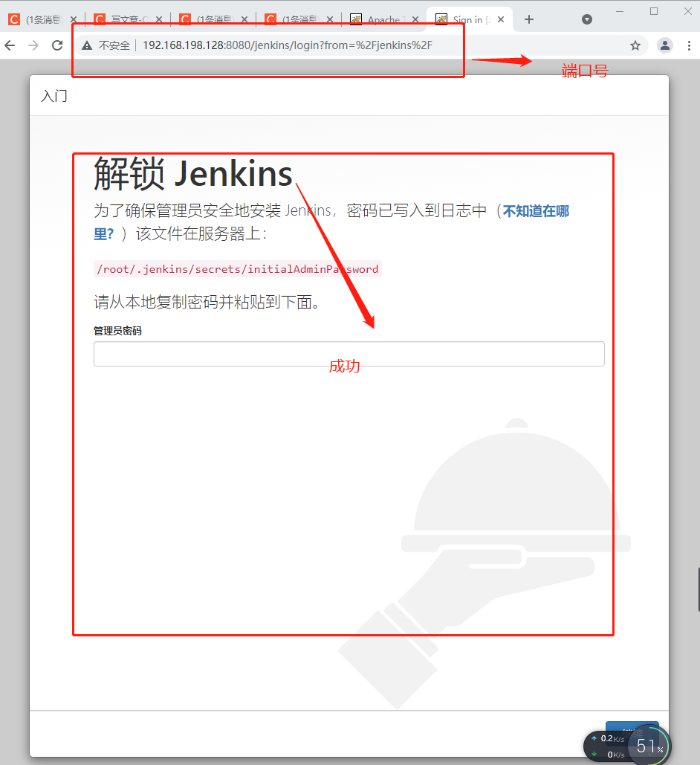The image size is (700, 765).
Task: Close the Sign in tab
Action: [x=501, y=19]
